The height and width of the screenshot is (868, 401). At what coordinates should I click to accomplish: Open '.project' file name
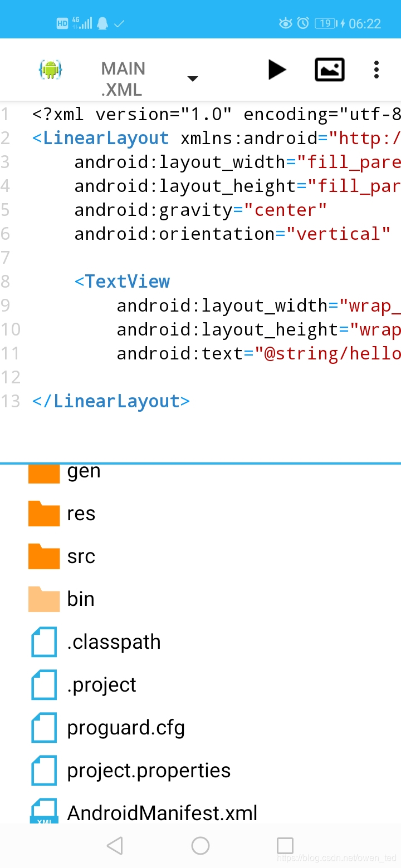coord(101,685)
